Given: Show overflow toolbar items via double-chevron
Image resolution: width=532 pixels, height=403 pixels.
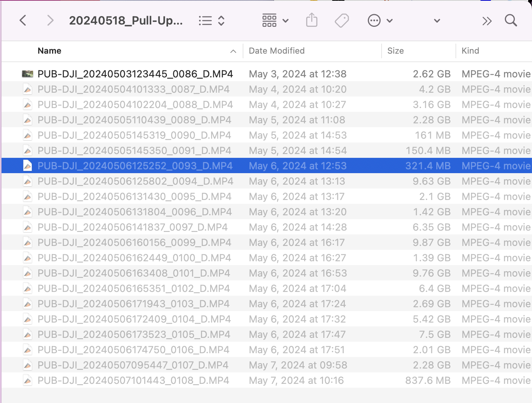Looking at the screenshot, I should click(487, 20).
